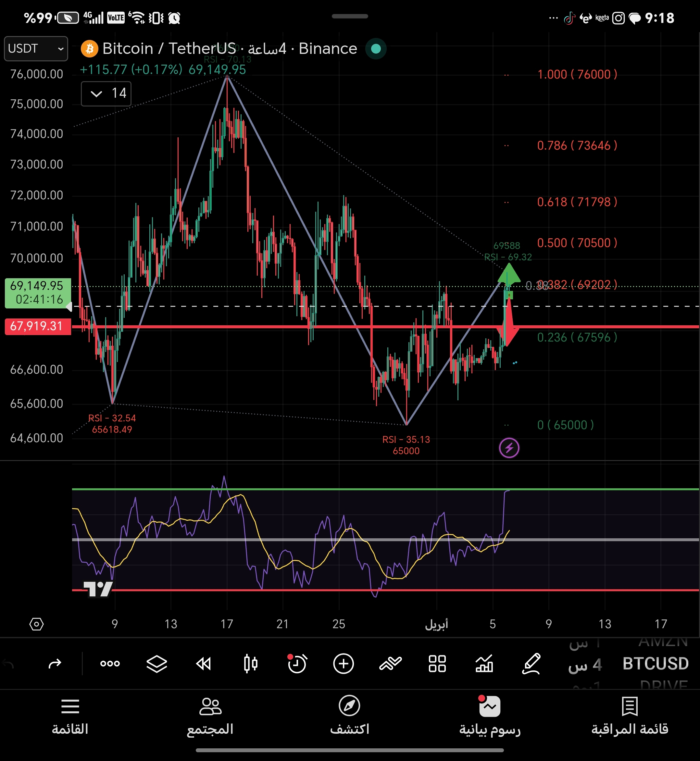Start bar replay rewind icon

coord(203,664)
